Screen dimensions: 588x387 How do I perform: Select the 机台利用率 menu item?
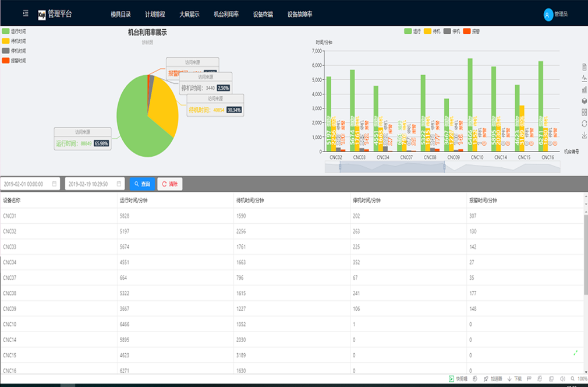coord(226,14)
